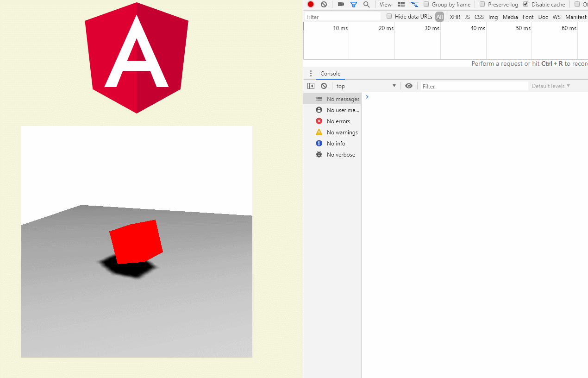Viewport: 588px width, 378px height.
Task: Uncheck Disable cache checkbox
Action: click(x=525, y=4)
